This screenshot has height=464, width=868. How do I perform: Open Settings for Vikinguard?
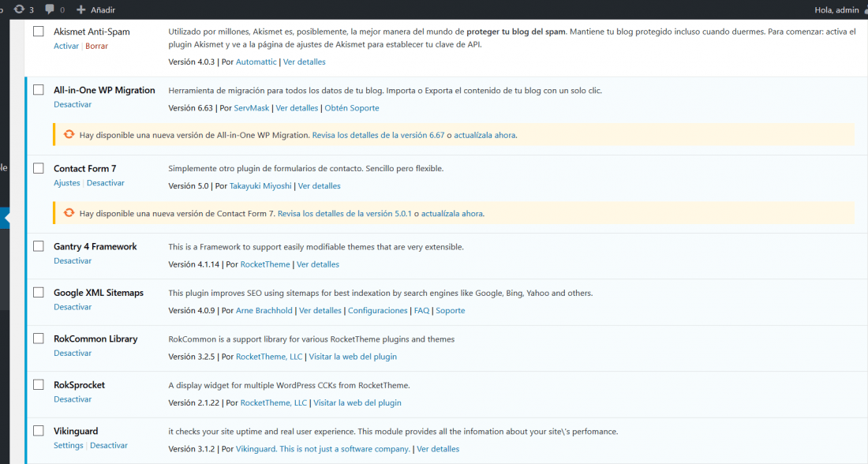(x=68, y=445)
